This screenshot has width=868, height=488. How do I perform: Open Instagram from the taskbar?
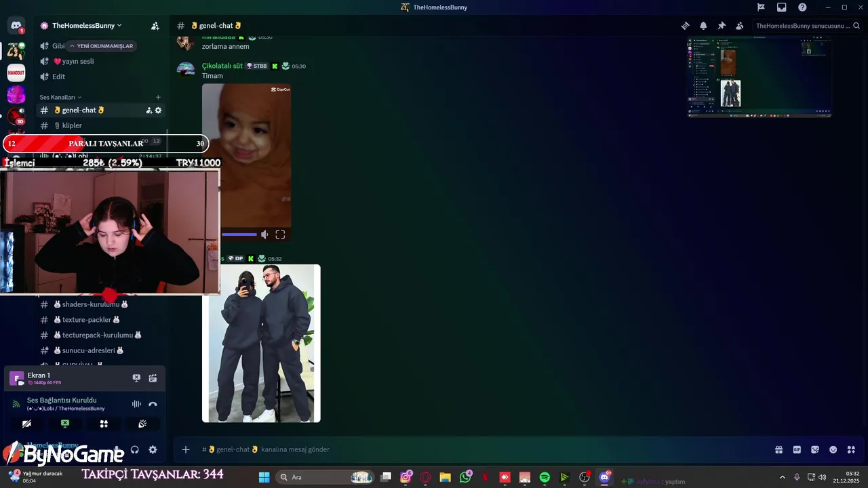[x=406, y=477]
